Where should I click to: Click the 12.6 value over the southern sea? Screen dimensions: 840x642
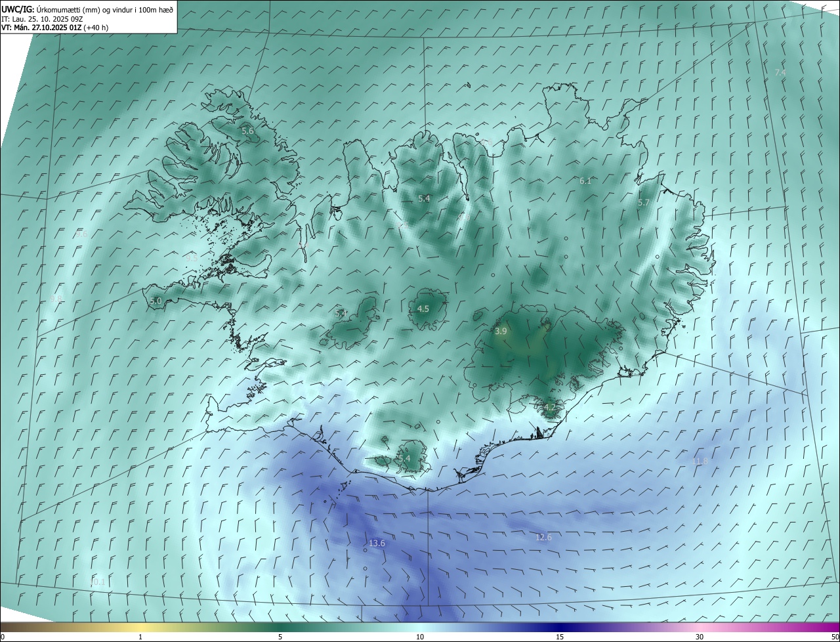click(x=543, y=538)
